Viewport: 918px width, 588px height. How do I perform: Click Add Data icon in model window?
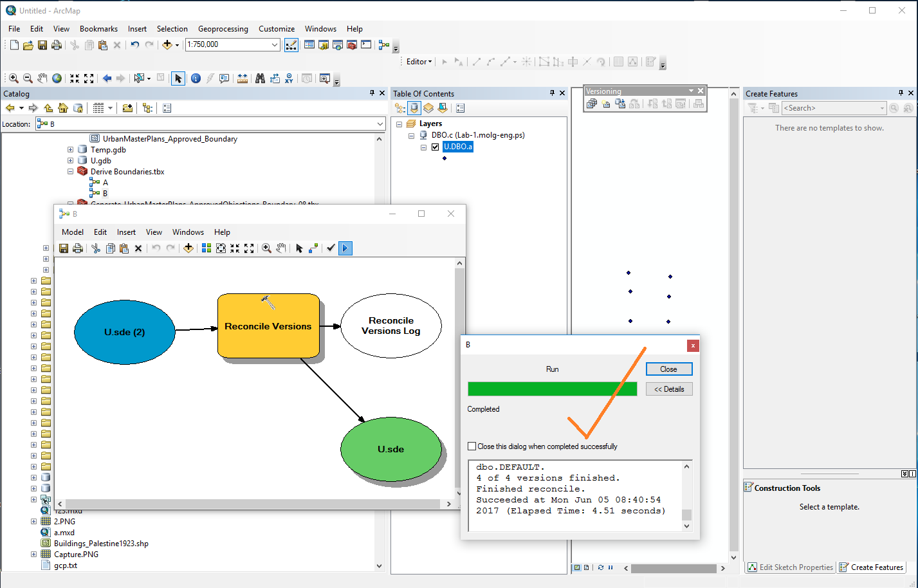tap(188, 248)
